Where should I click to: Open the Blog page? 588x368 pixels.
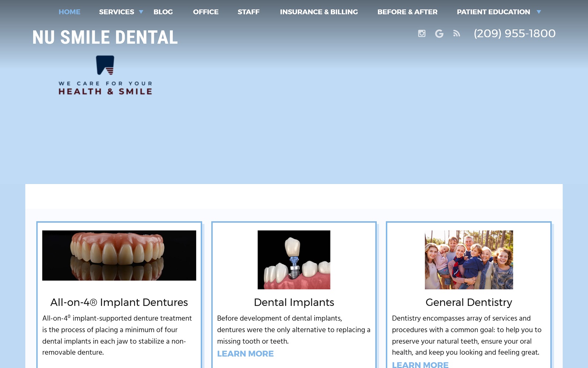[163, 12]
